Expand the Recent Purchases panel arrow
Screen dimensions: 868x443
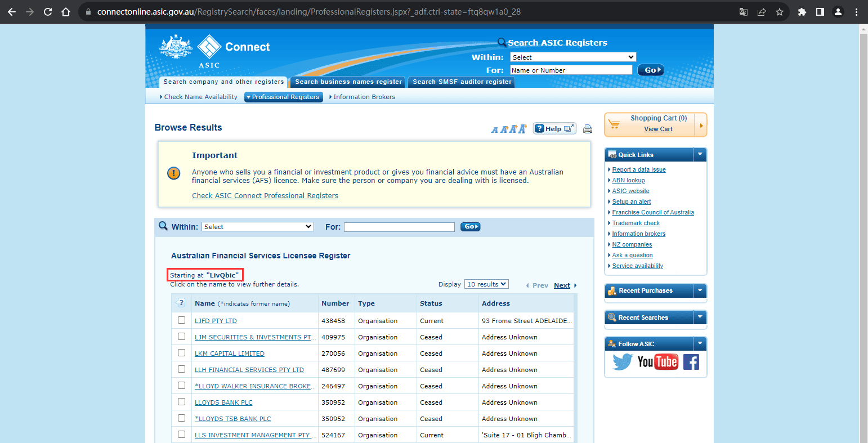tap(700, 290)
